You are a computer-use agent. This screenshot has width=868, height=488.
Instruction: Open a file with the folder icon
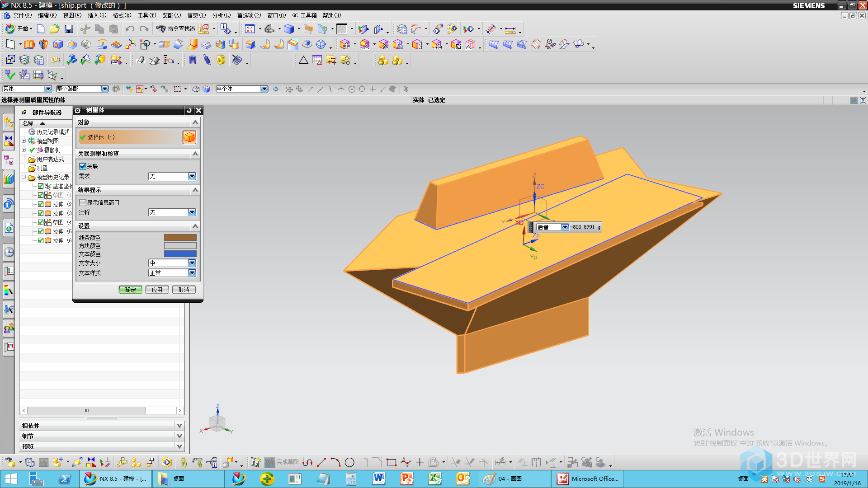coord(55,29)
